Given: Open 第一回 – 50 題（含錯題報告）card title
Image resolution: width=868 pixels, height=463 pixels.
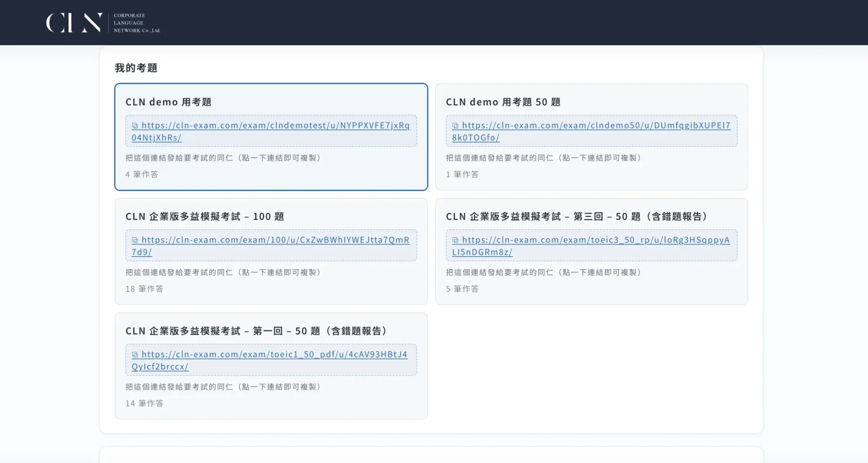Looking at the screenshot, I should point(256,331).
